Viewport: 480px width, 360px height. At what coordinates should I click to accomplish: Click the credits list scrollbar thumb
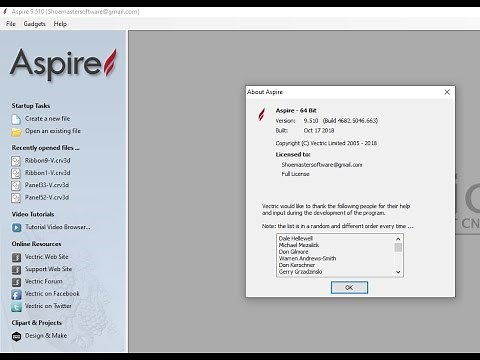coord(398,247)
